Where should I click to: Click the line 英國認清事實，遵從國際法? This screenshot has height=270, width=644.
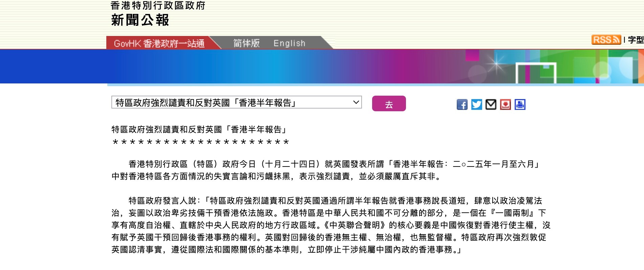point(286,250)
